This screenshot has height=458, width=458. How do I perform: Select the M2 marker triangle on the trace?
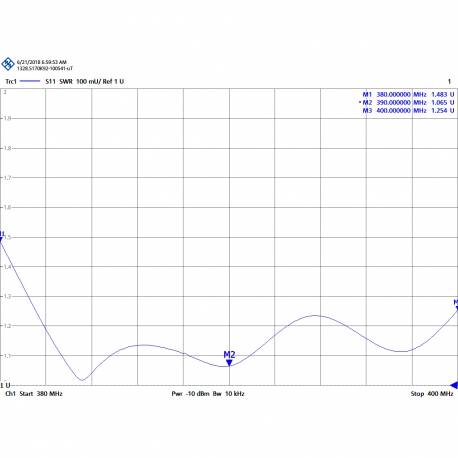click(x=229, y=363)
